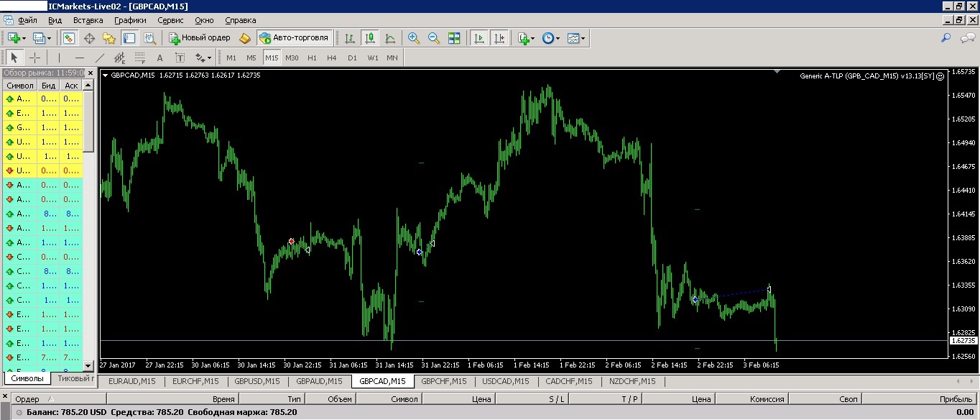This screenshot has width=980, height=420.
Task: Open the Файл menu
Action: click(x=27, y=20)
